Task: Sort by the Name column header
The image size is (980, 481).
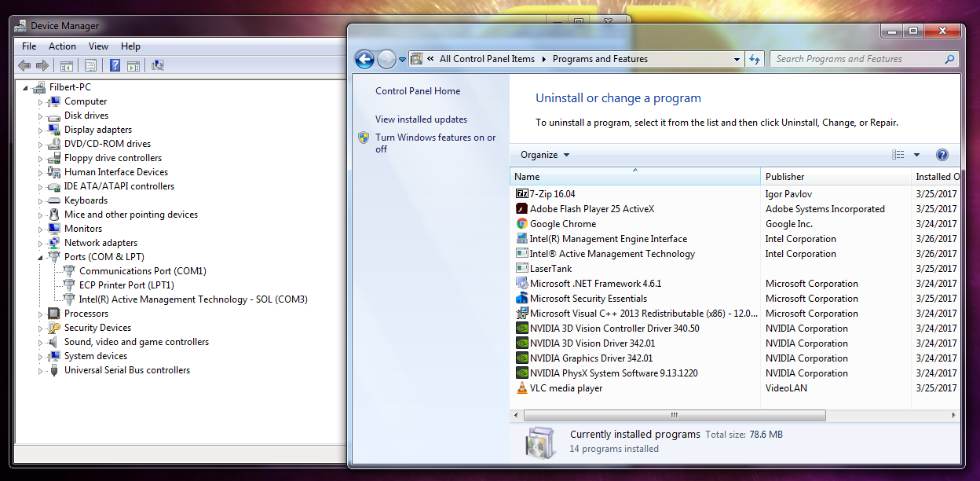Action: tap(635, 177)
